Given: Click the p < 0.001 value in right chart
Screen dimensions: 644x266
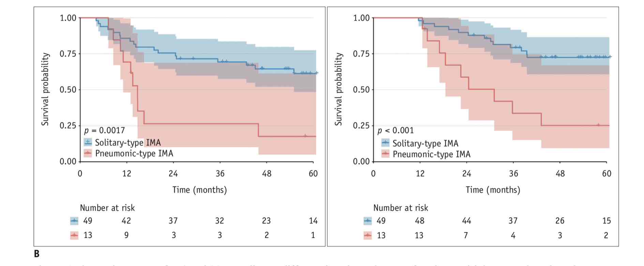Looking at the screenshot, I should [x=395, y=130].
